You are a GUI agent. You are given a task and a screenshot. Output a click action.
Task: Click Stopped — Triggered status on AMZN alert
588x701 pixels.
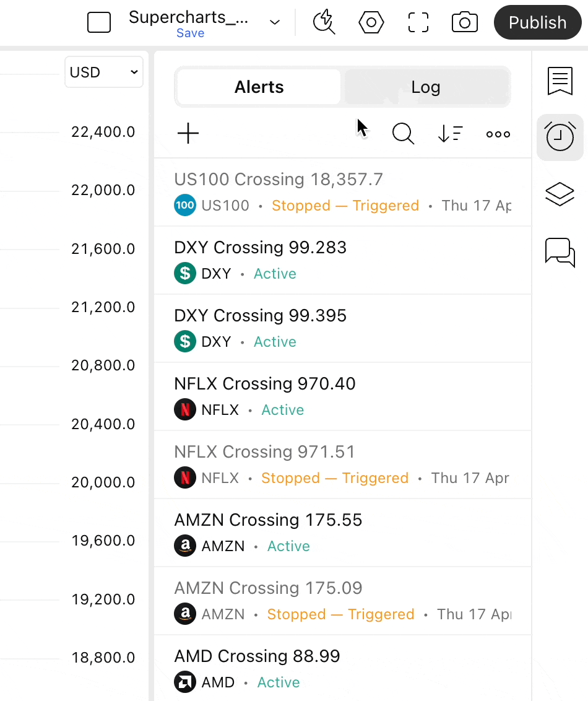pos(340,614)
